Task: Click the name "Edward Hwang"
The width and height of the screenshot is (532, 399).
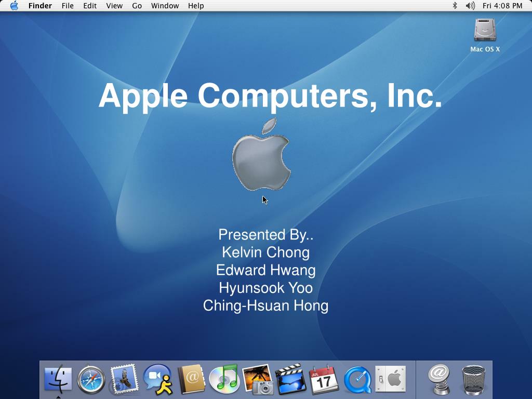Action: click(x=265, y=270)
